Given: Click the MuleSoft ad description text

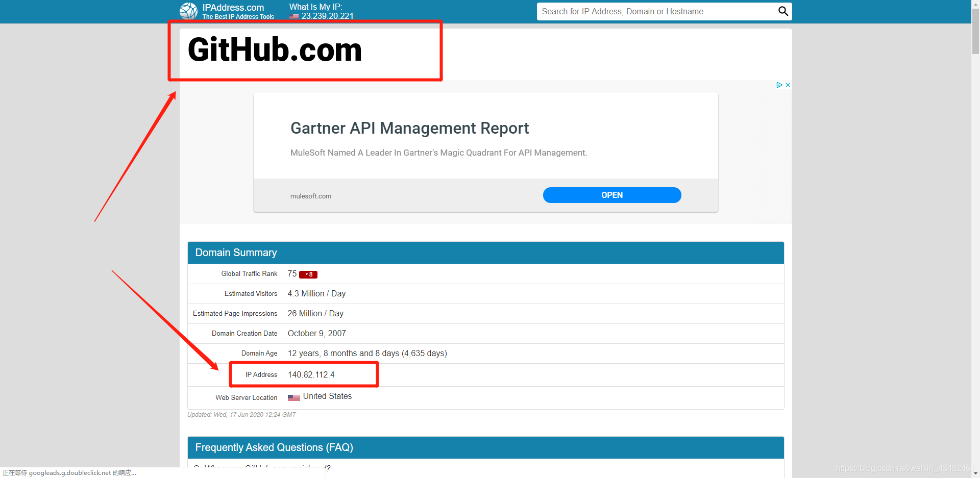Looking at the screenshot, I should click(438, 153).
